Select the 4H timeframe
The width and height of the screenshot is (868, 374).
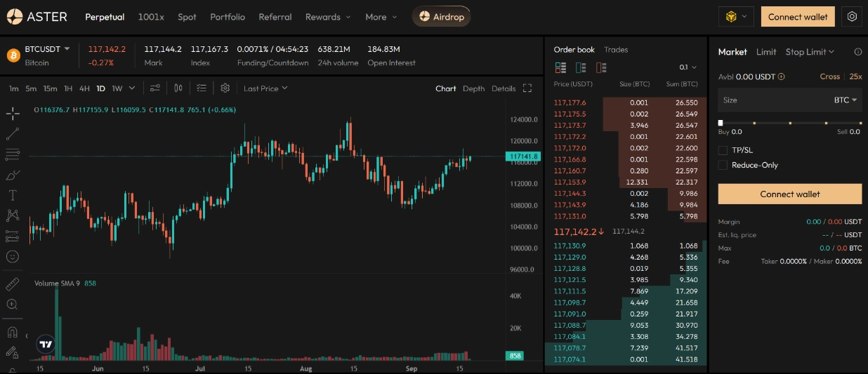point(84,88)
